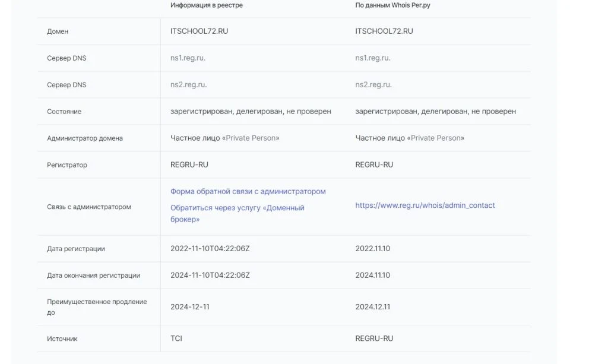Click the 'Дата окончания регистрации' row label
This screenshot has height=364, width=608.
(93, 276)
